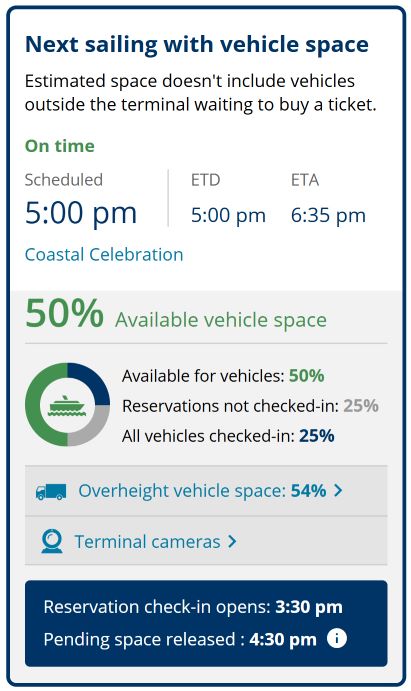Click the navy checked-in segment of donut
Viewport: 411px width, 691px height.
coord(91,380)
